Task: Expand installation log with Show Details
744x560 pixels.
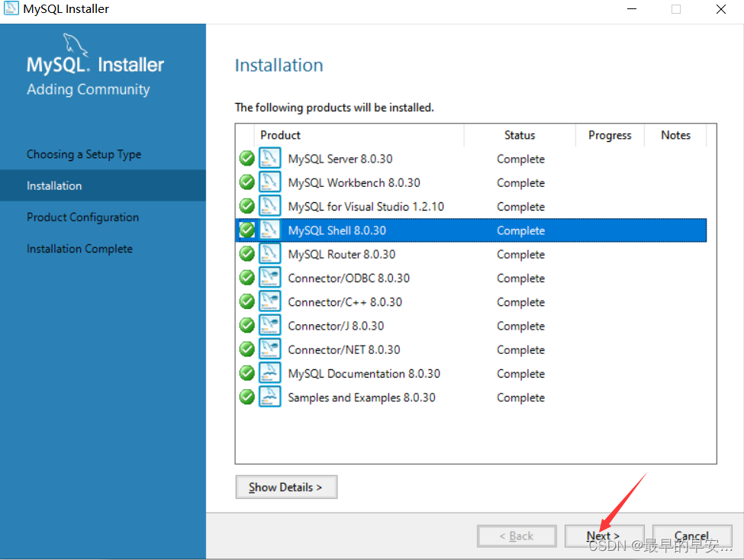Action: (x=286, y=487)
